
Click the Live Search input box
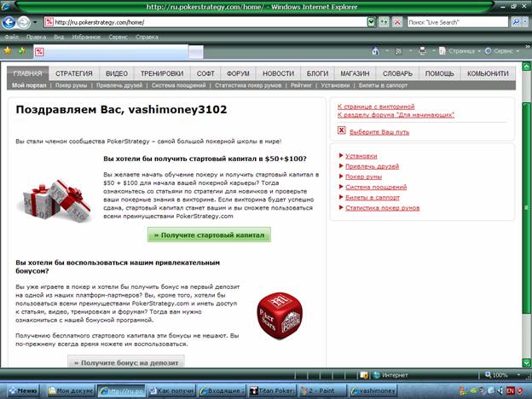click(458, 22)
